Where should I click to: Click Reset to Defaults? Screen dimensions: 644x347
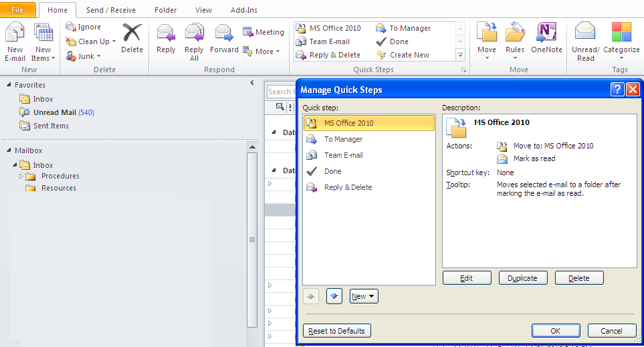coord(337,331)
